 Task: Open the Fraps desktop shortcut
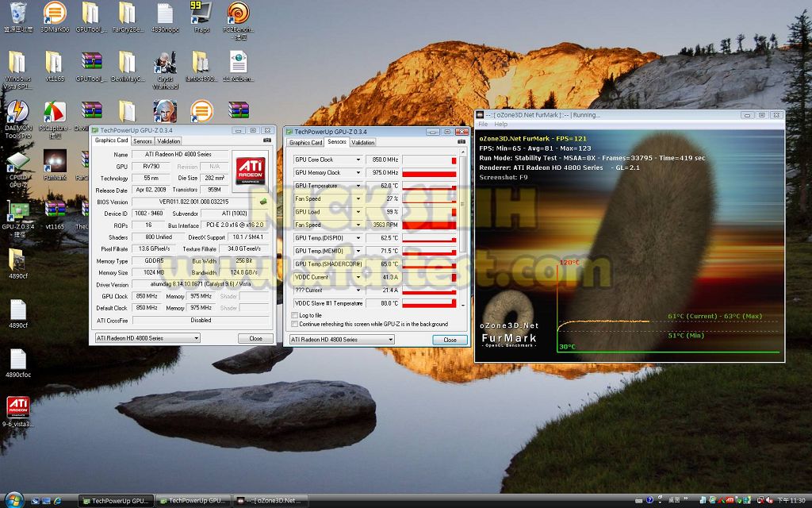coord(201,13)
